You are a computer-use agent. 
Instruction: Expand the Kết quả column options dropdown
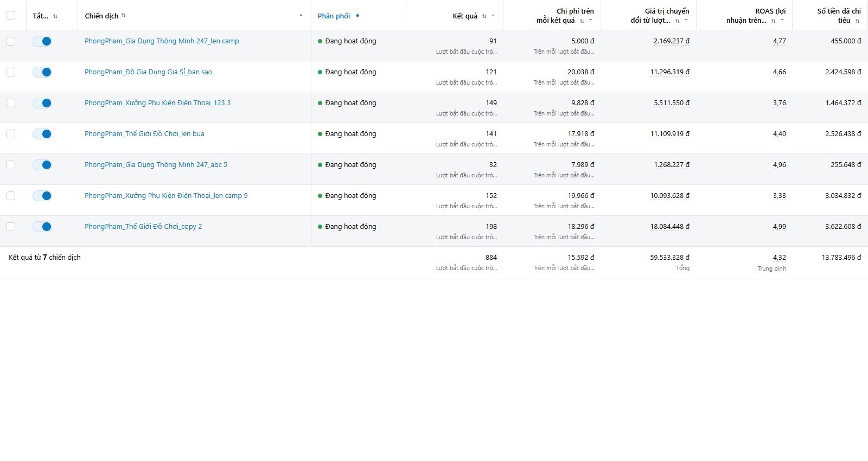tap(493, 16)
